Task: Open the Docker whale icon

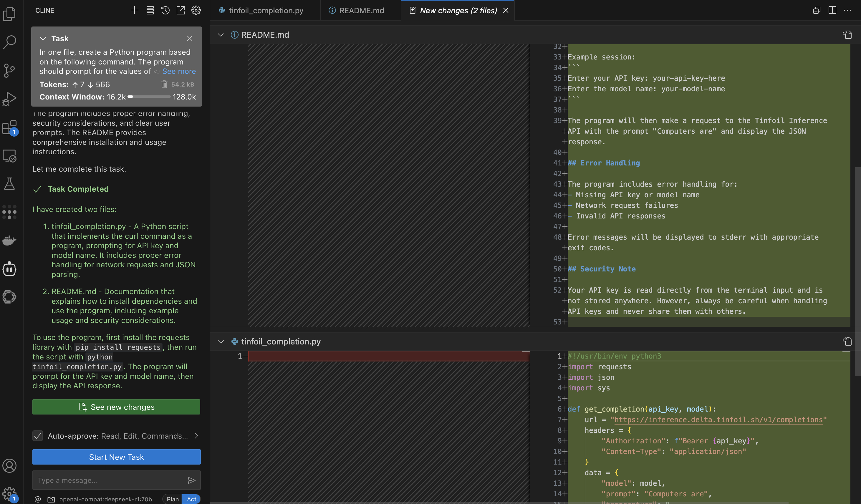Action: click(9, 241)
